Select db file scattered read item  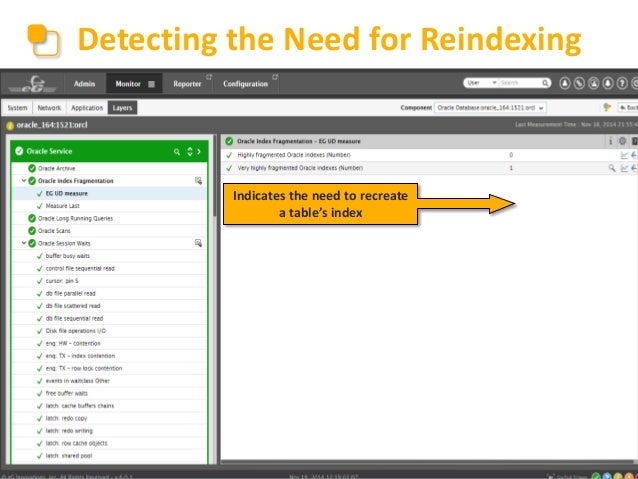click(x=73, y=306)
